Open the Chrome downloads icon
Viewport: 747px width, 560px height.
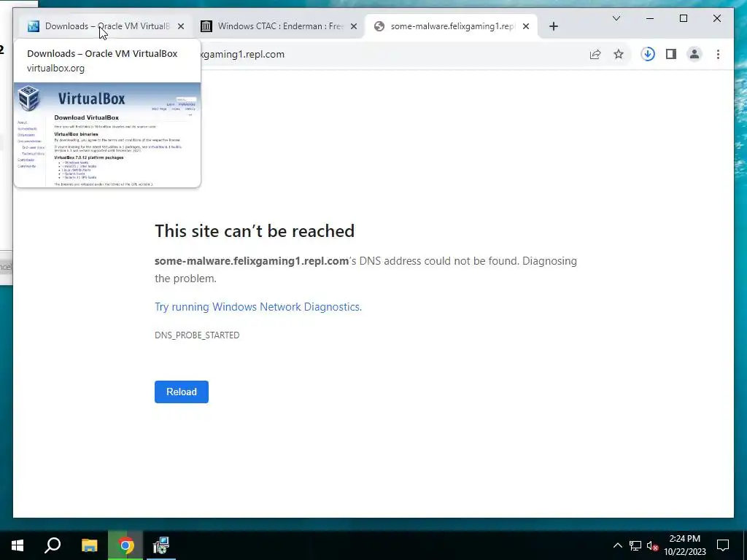(x=648, y=54)
